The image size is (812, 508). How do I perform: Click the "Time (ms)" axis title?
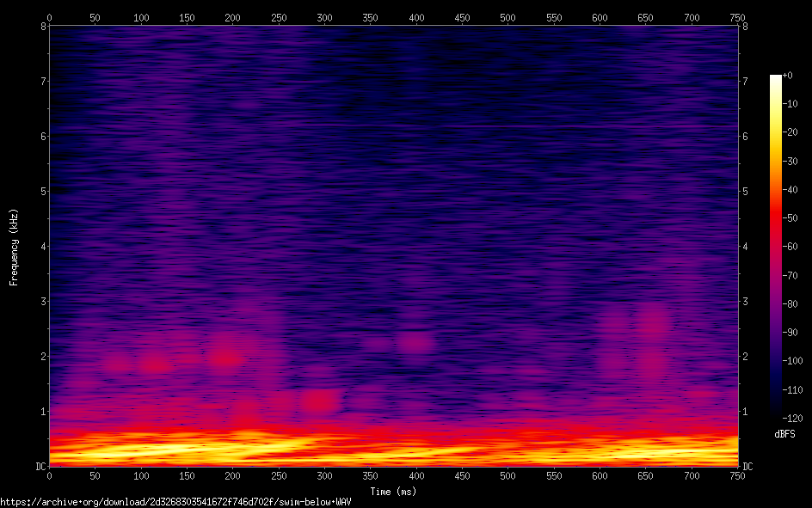pos(393,492)
